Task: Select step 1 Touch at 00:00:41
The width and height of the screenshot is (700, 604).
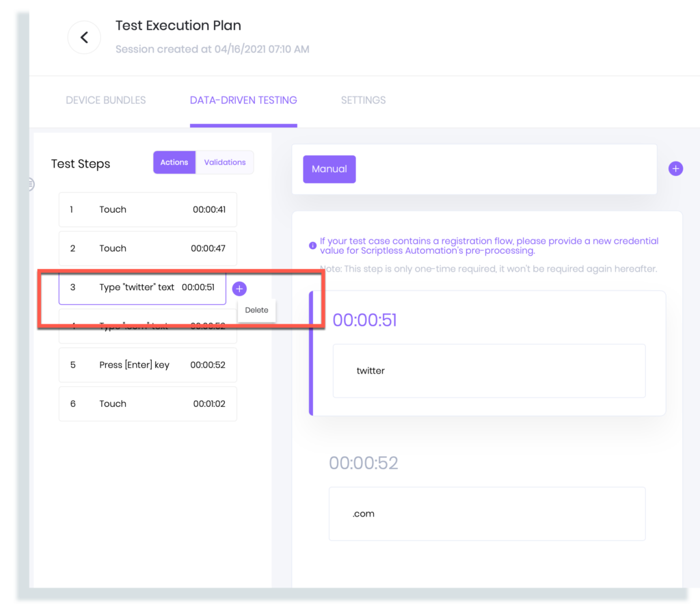Action: (148, 210)
